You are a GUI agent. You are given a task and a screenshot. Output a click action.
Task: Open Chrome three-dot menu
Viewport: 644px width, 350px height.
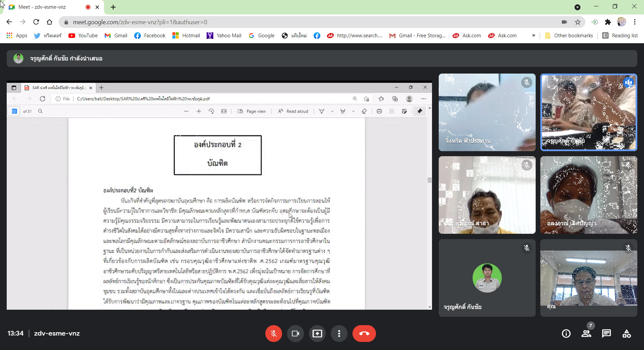pos(635,22)
